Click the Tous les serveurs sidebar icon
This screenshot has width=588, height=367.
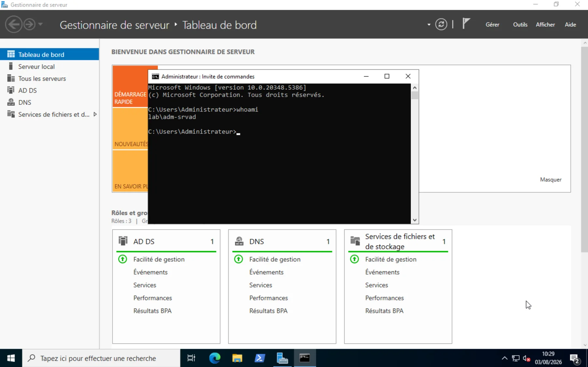point(11,78)
